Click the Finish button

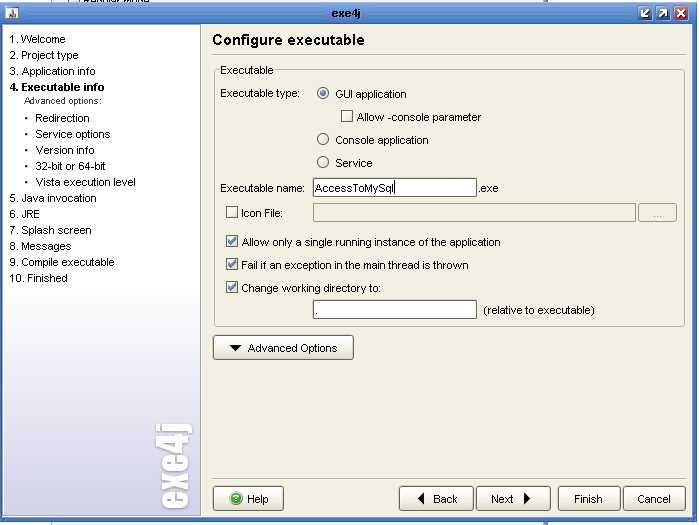pos(588,499)
